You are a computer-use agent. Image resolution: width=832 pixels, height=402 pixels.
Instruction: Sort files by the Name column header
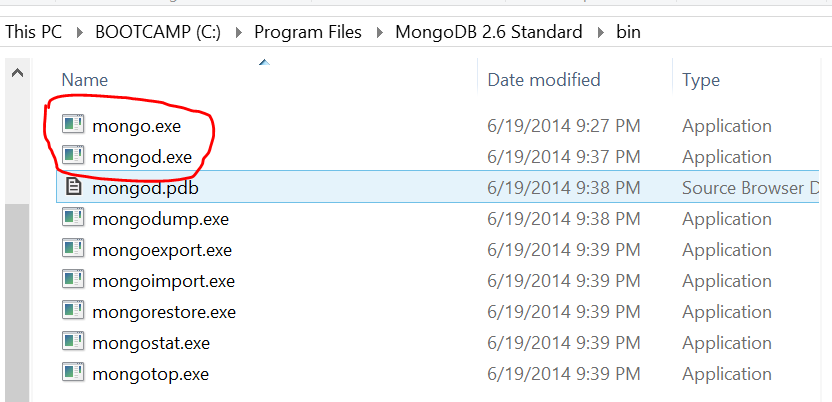click(84, 80)
